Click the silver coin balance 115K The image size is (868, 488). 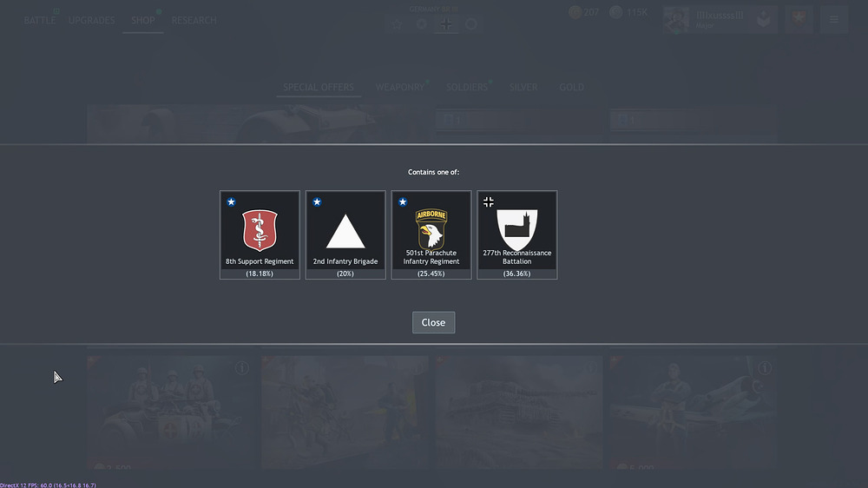pyautogui.click(x=628, y=12)
